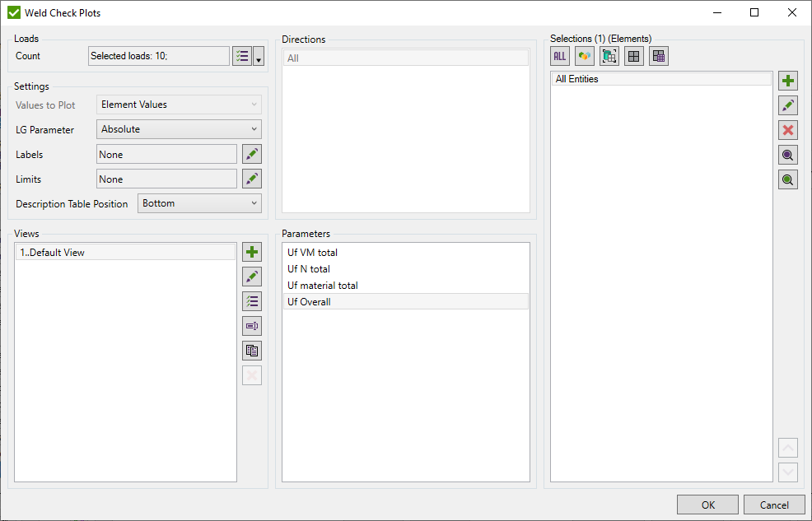Copy the Default View

coord(251,351)
